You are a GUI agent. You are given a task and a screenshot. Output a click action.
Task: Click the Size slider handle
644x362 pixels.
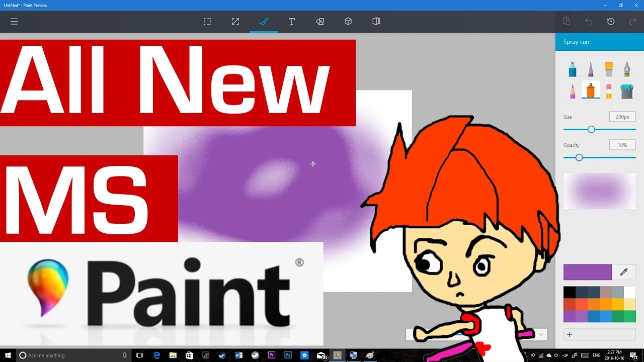tap(591, 129)
